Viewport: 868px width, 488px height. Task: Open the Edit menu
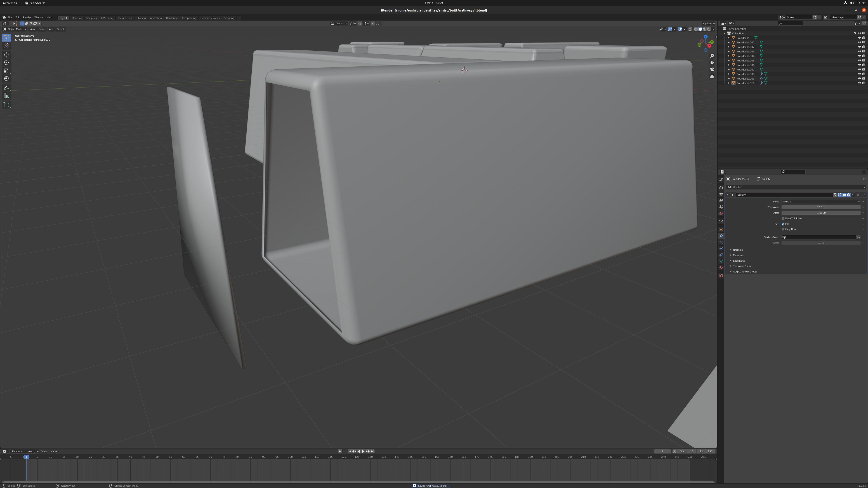coord(17,18)
